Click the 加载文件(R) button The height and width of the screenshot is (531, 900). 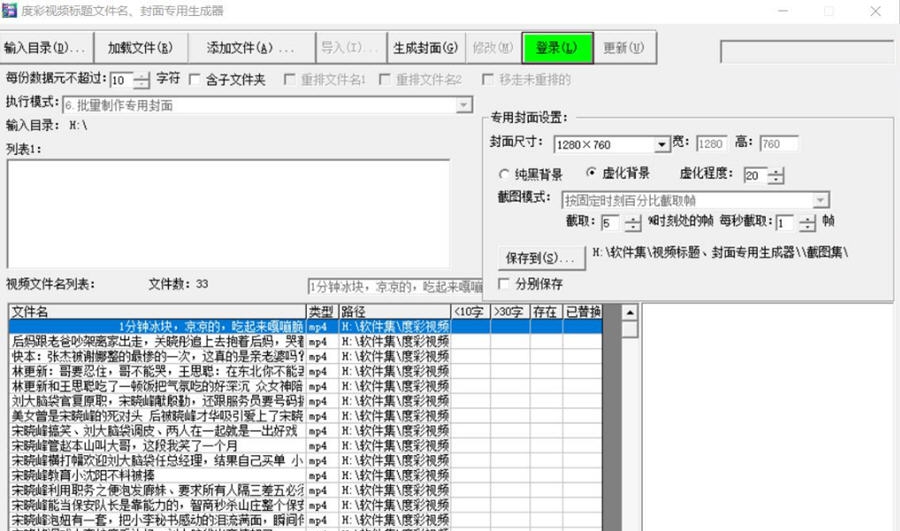[x=141, y=48]
